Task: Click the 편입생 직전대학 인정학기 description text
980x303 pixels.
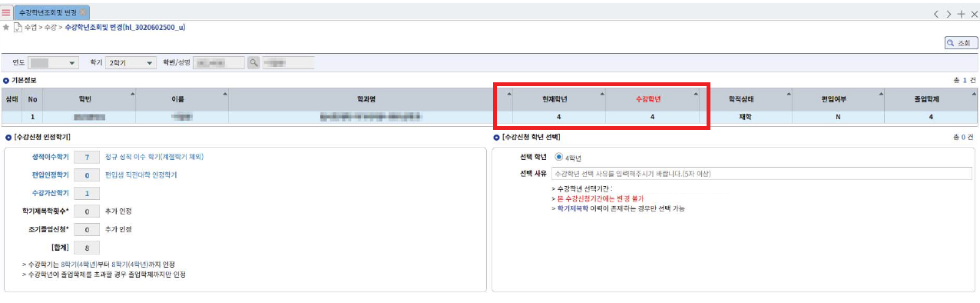Action: (141, 175)
